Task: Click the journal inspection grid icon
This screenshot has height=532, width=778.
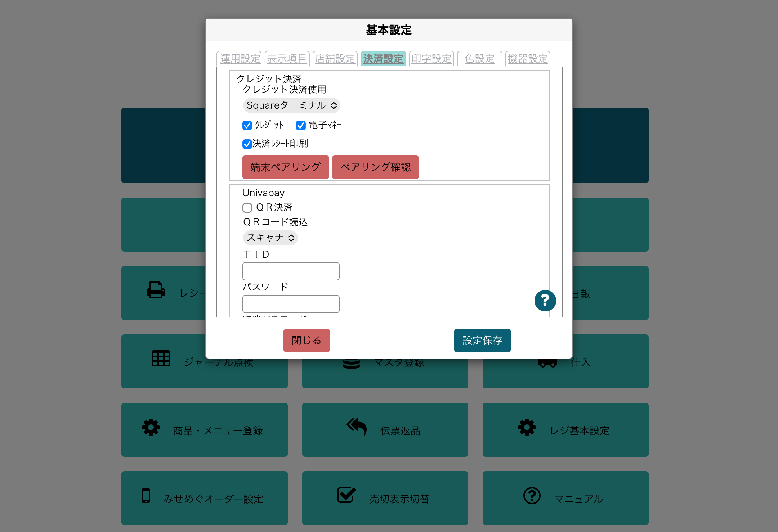Action: 161,358
